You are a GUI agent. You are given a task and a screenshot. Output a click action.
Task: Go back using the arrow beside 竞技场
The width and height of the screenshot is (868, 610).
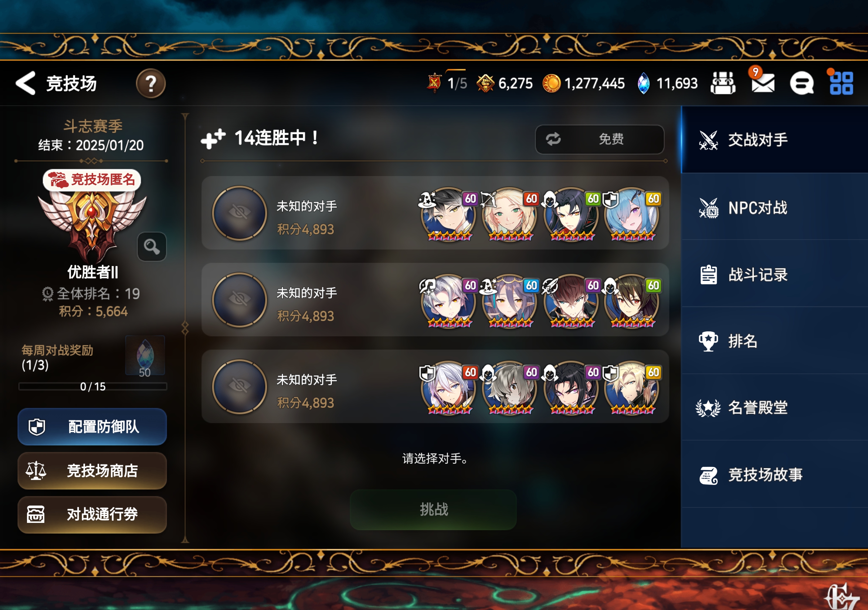(26, 83)
